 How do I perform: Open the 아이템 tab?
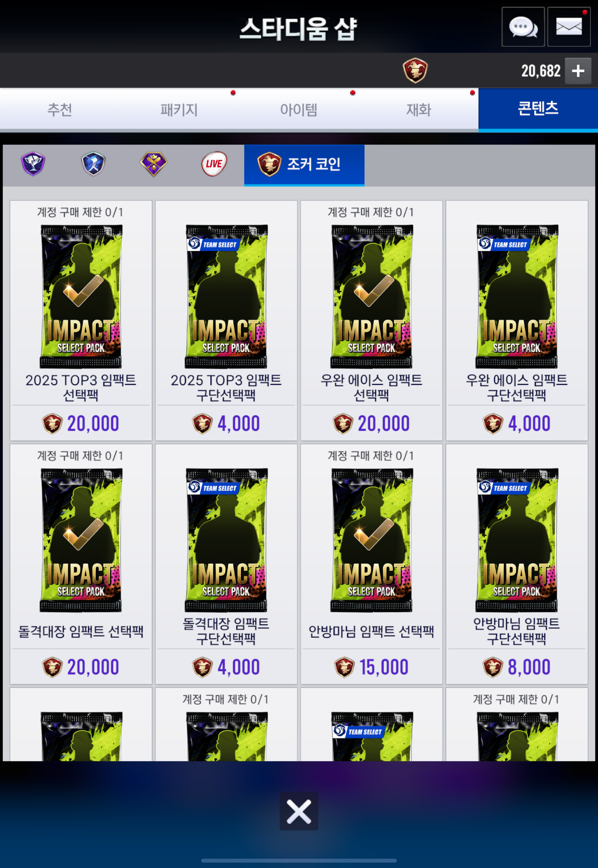(x=299, y=109)
